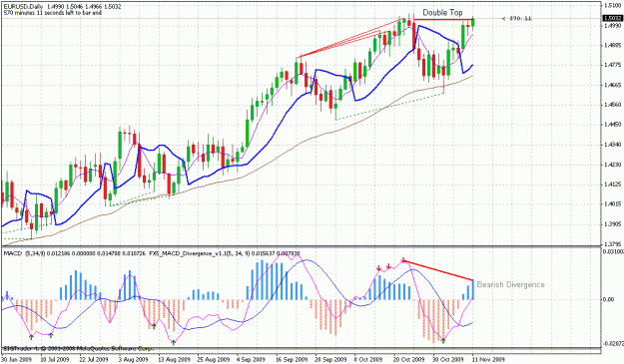This screenshot has width=624, height=364.
Task: Click the 30 Oct 2009 date label
Action: click(448, 360)
